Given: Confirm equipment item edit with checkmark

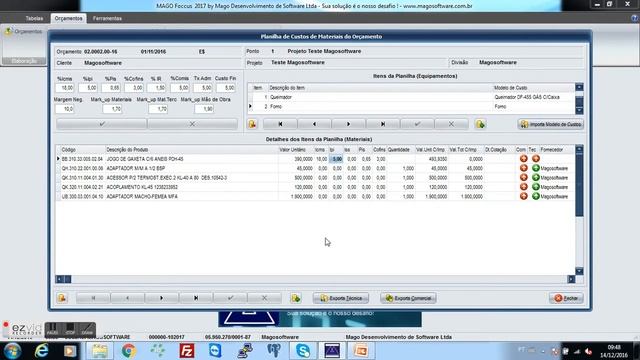Looking at the screenshot, I should pyautogui.click(x=417, y=124).
